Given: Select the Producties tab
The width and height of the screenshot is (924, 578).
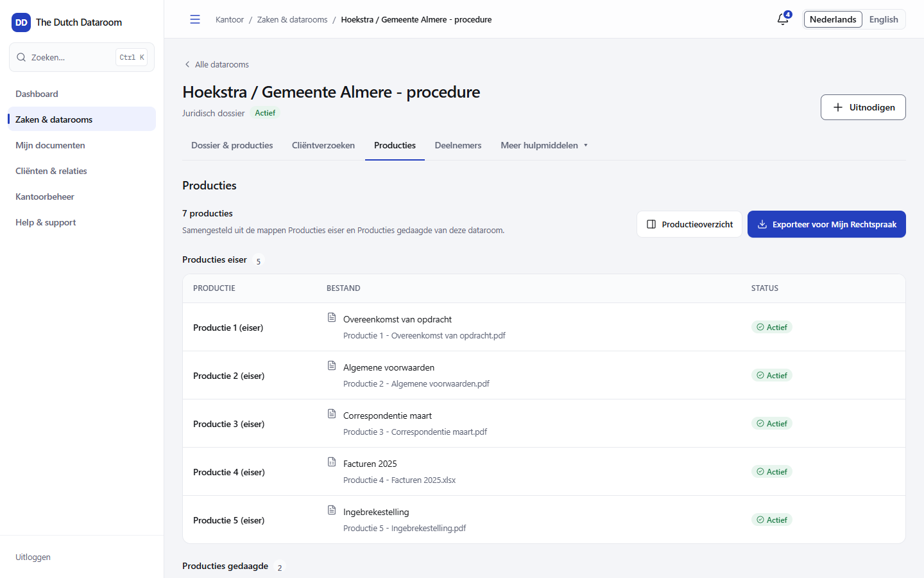Looking at the screenshot, I should point(395,145).
